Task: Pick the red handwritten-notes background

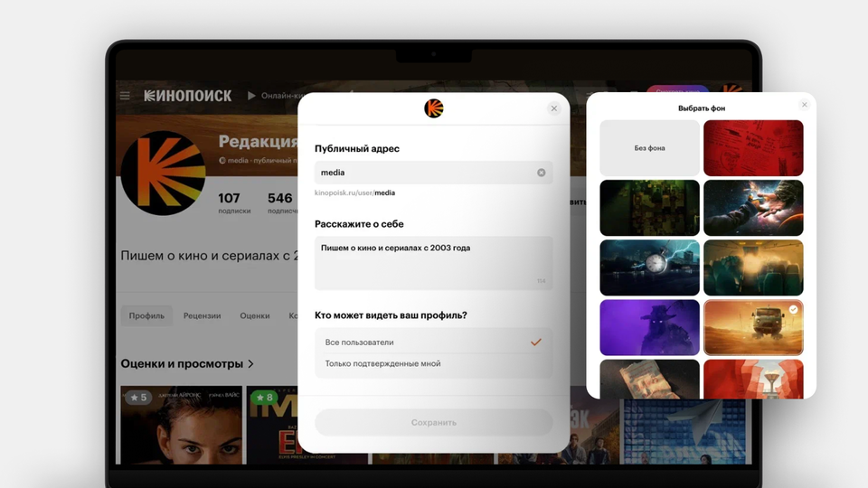Action: (x=753, y=148)
